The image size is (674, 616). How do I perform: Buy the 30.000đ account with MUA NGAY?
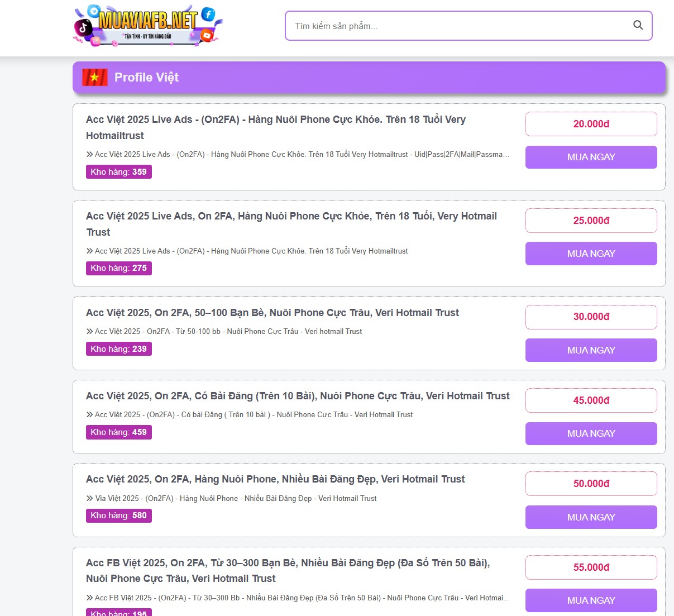click(x=591, y=350)
